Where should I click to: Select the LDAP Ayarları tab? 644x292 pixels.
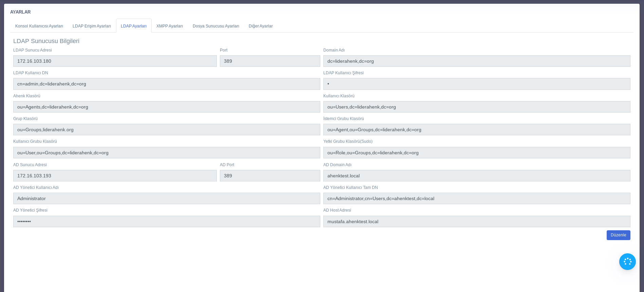tap(134, 26)
